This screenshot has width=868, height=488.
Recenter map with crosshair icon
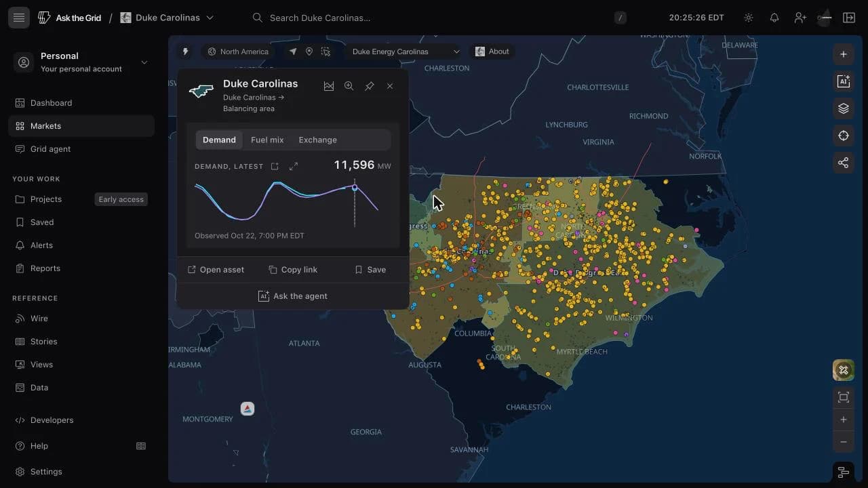[x=844, y=136]
